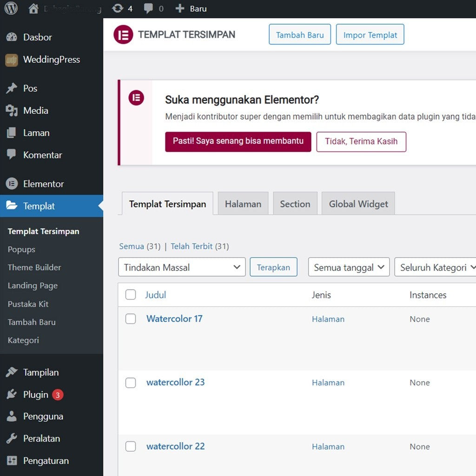
Task: Open Kategori submenu item
Action: (23, 340)
